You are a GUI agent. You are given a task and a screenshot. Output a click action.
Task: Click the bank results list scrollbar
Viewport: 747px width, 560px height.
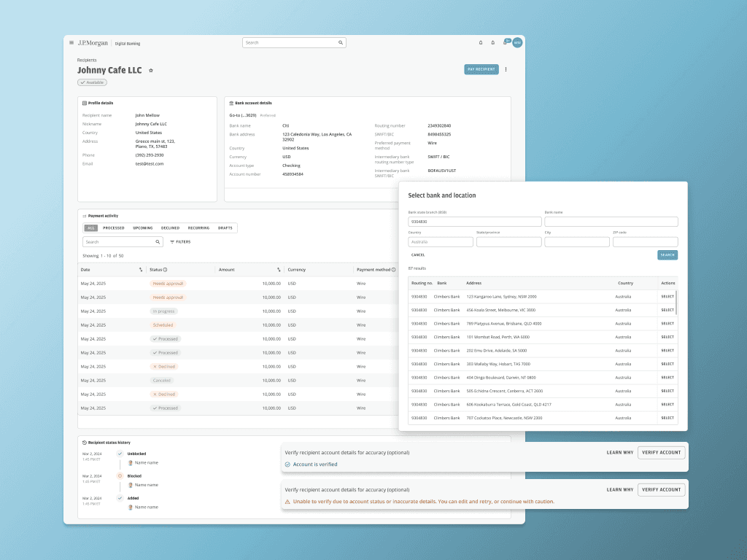point(676,303)
